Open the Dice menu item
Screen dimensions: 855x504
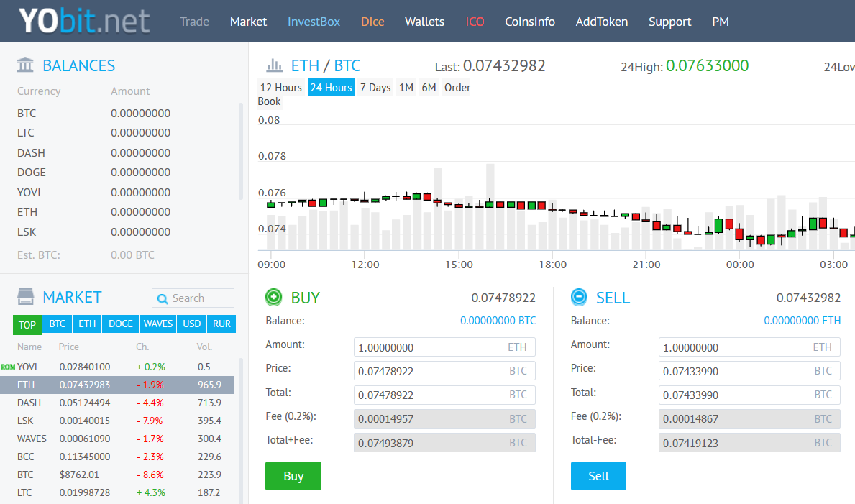pos(372,22)
